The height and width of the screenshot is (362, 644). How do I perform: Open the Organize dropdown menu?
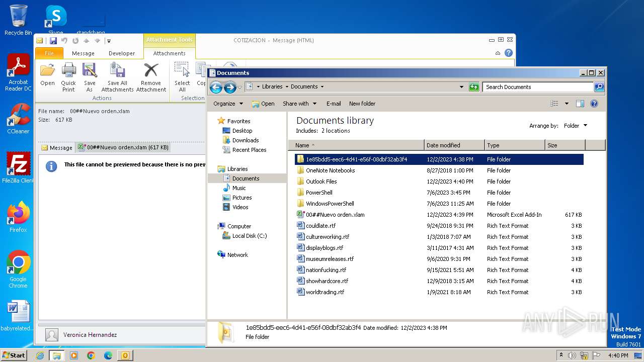coord(228,104)
